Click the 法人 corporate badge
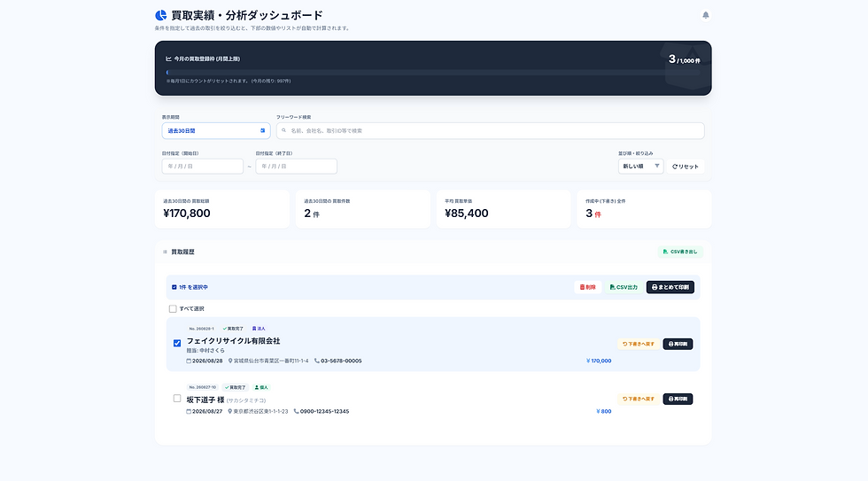This screenshot has width=868, height=481. click(x=259, y=329)
